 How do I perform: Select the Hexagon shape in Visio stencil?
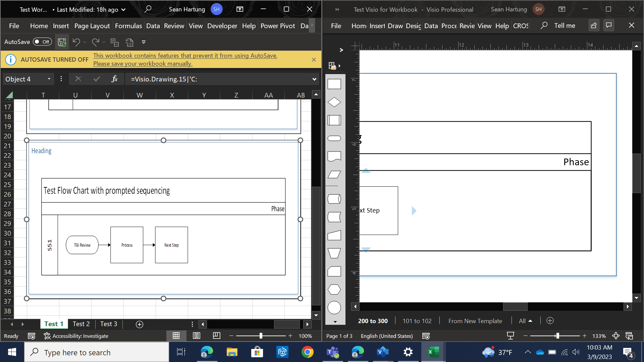[x=334, y=289]
